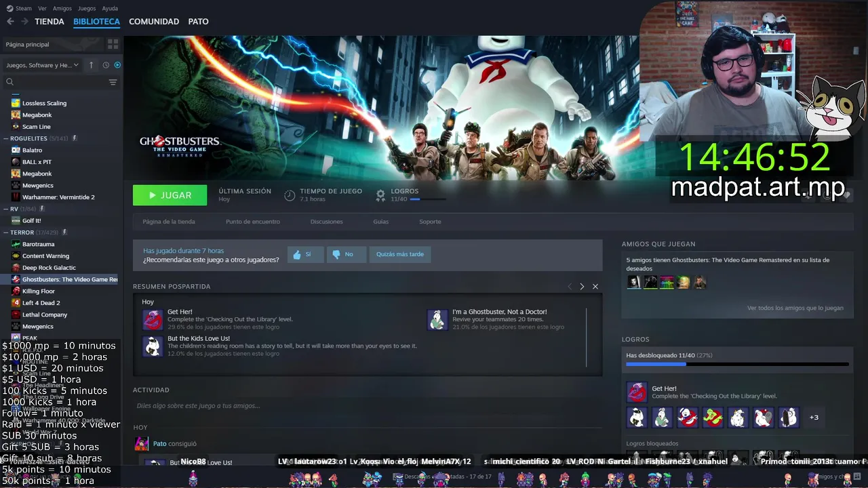Toggle the ready-to-play filter icon

[117, 65]
